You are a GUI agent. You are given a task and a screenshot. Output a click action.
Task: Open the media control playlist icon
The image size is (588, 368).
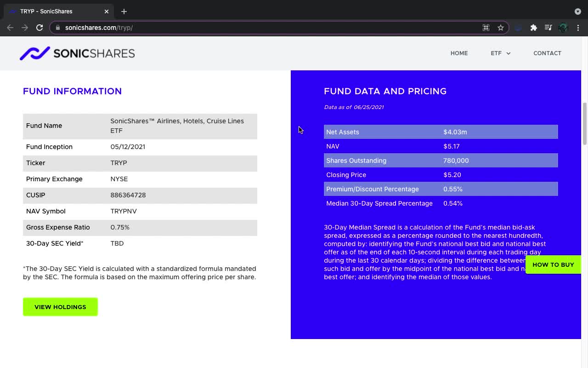coord(548,28)
